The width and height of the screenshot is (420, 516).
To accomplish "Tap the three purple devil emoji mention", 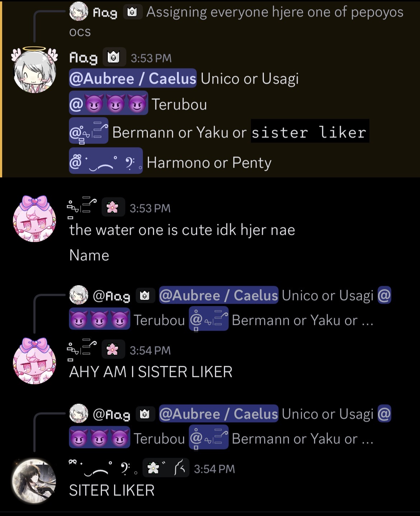I will tap(108, 104).
